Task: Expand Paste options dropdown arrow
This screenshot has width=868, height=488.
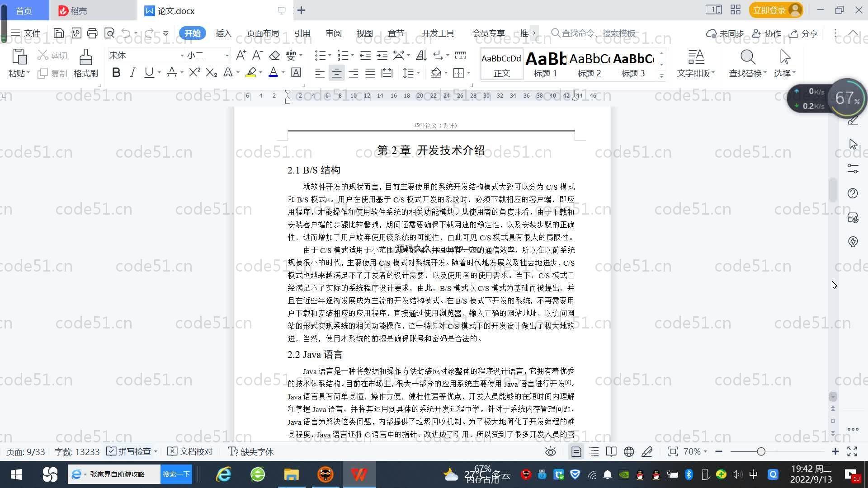Action: [x=28, y=73]
